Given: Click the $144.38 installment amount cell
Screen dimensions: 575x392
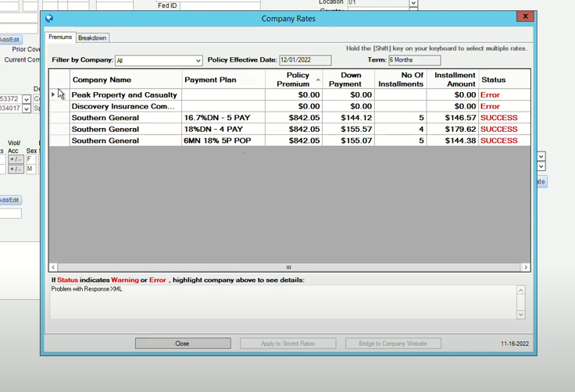Looking at the screenshot, I should 452,141.
